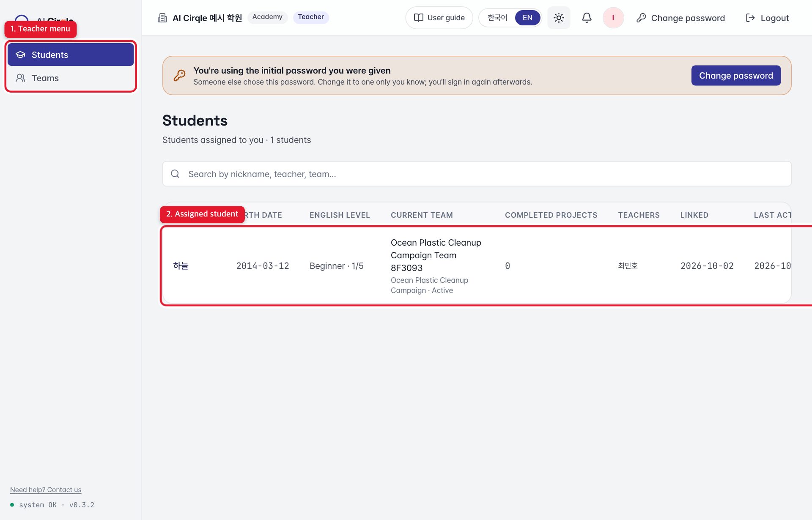Click the key icon in the banner

click(x=179, y=76)
